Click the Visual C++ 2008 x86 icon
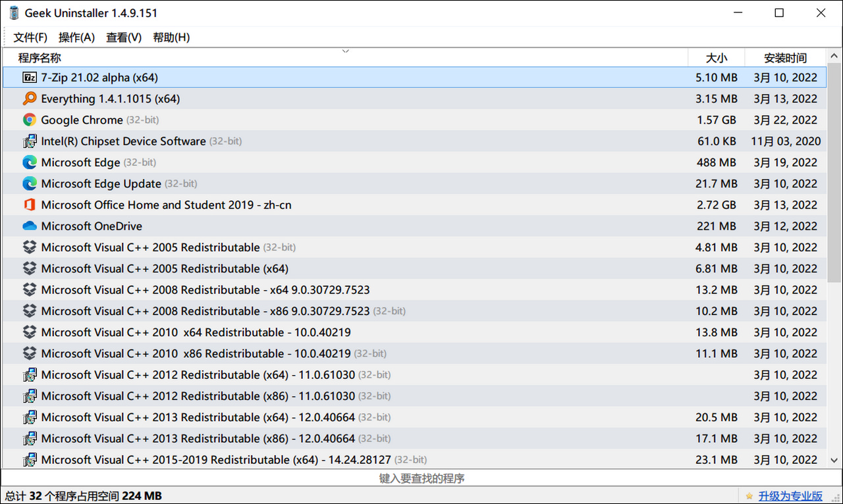 click(30, 311)
